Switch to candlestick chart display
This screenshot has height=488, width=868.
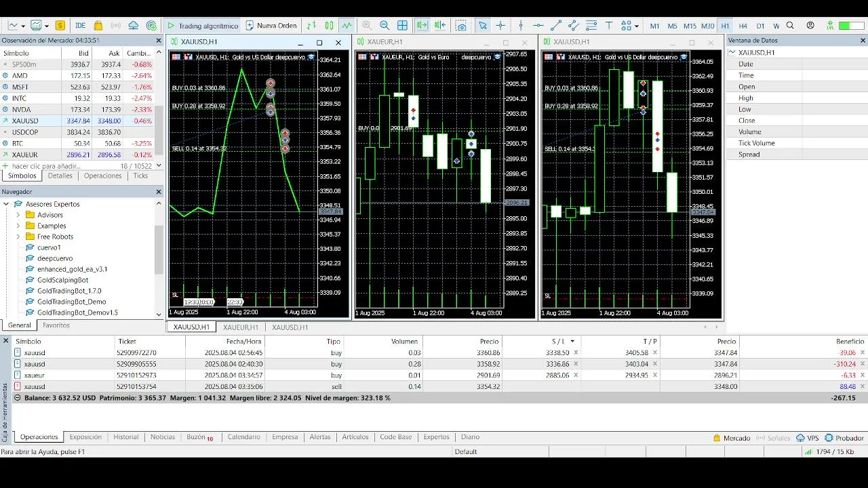[329, 26]
